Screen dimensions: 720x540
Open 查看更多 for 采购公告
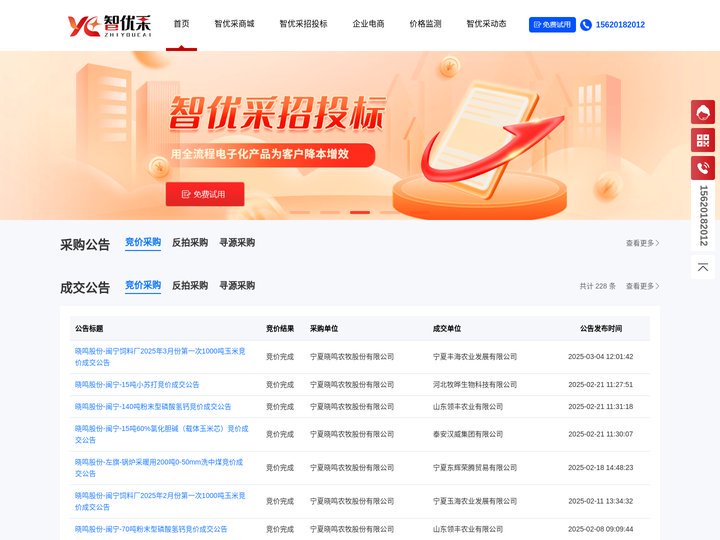point(642,243)
